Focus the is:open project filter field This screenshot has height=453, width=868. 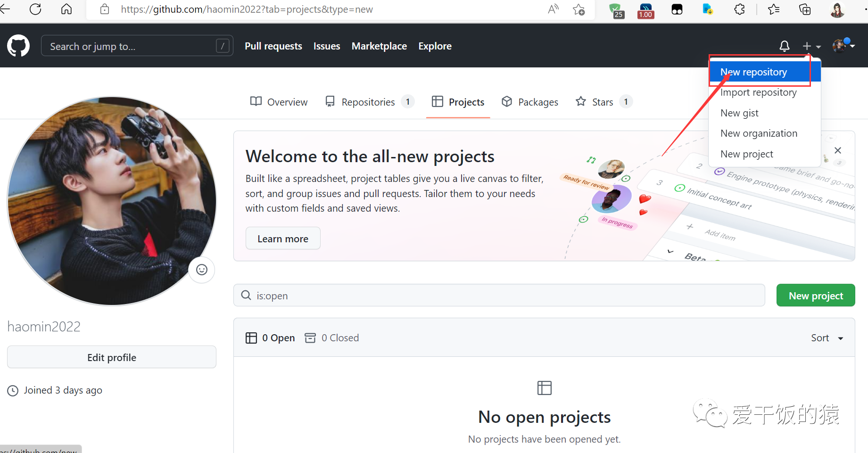(x=499, y=295)
